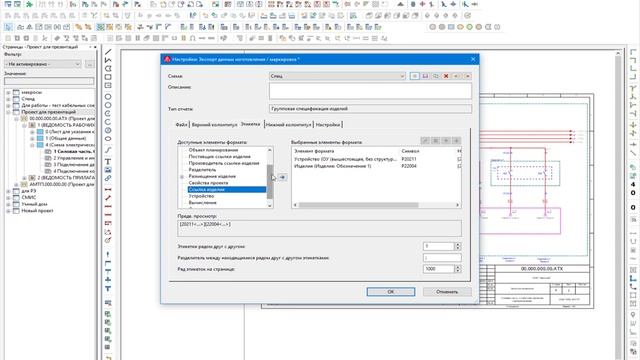
Task: Add selected format element with arrow button
Action: (282, 177)
